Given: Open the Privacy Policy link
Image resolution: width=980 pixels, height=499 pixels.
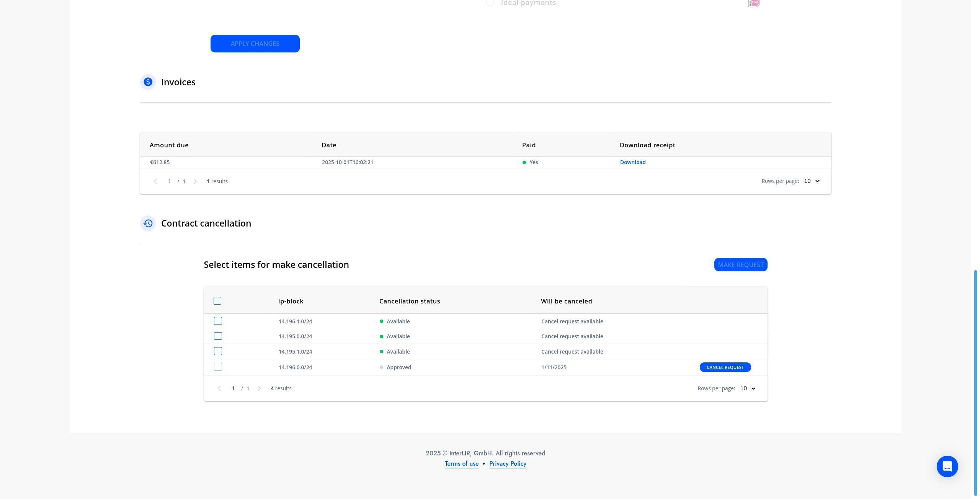Looking at the screenshot, I should point(508,464).
